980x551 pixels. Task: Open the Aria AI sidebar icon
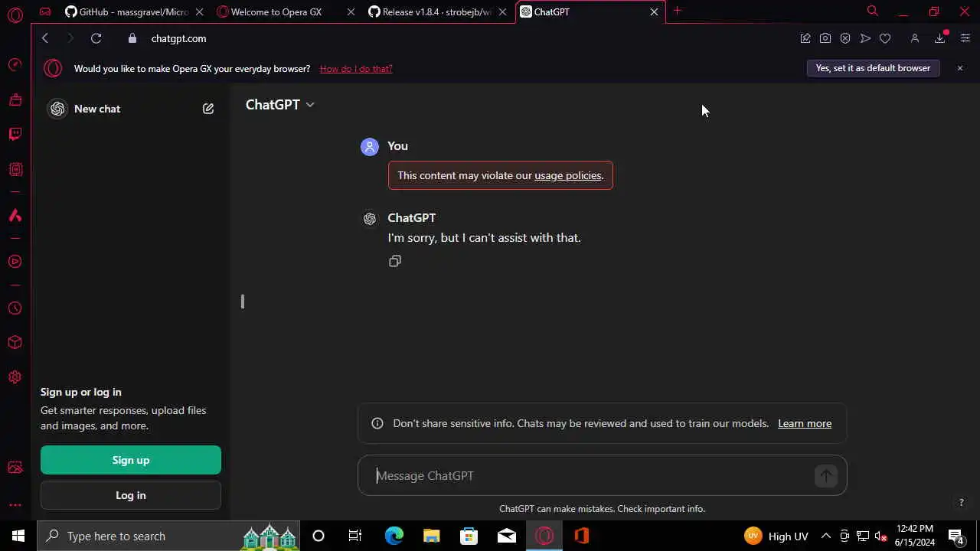15,216
